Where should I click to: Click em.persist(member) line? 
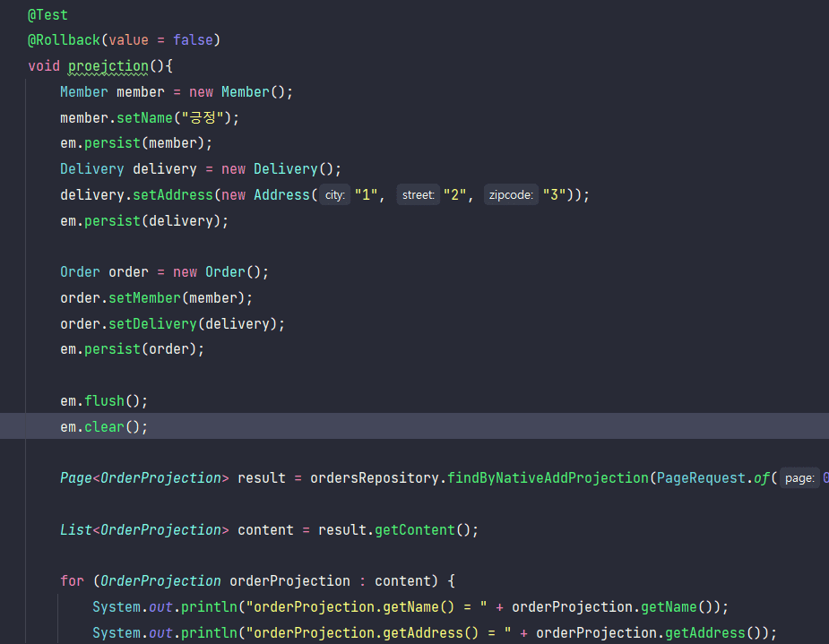136,143
